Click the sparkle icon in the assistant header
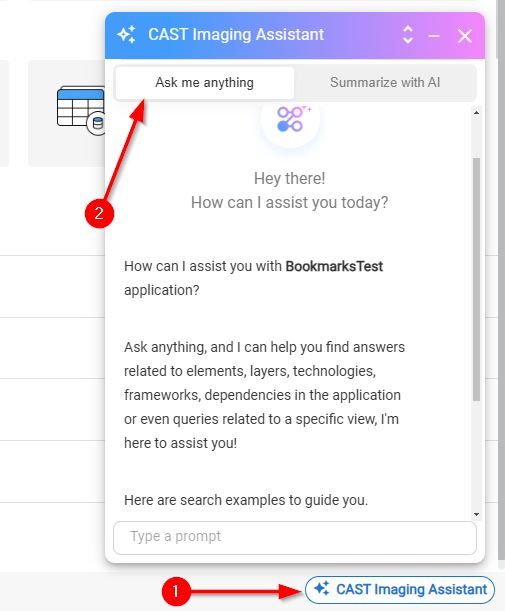The height and width of the screenshot is (611, 505). 127,35
